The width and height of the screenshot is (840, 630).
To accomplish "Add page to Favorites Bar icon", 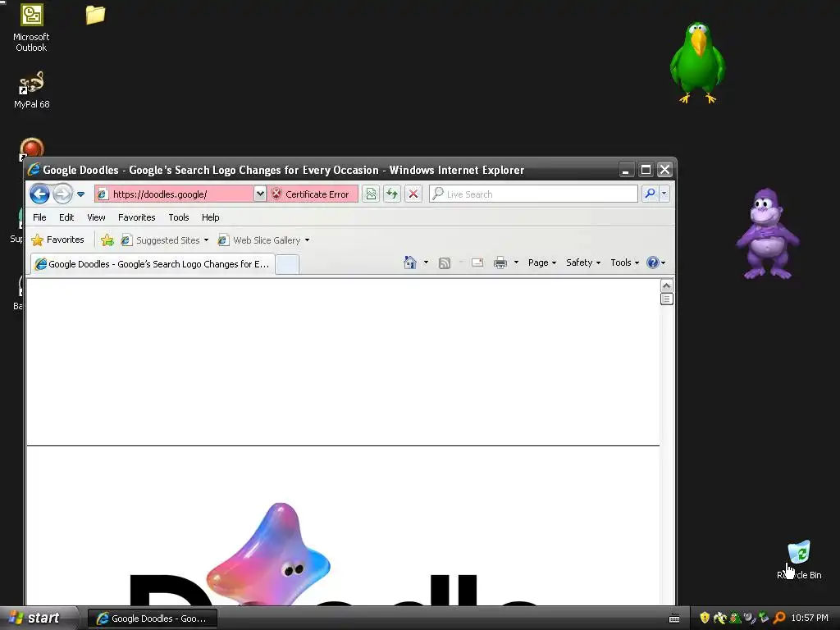I will coord(107,240).
